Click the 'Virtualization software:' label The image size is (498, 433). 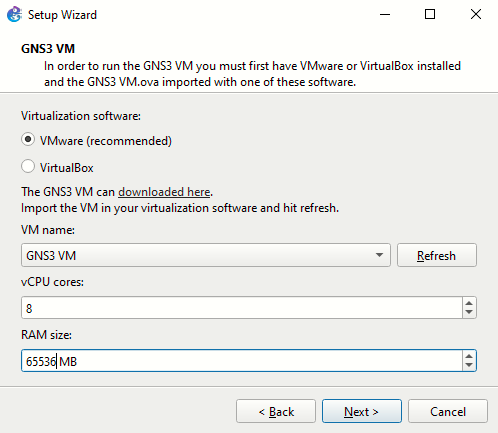pyautogui.click(x=81, y=116)
